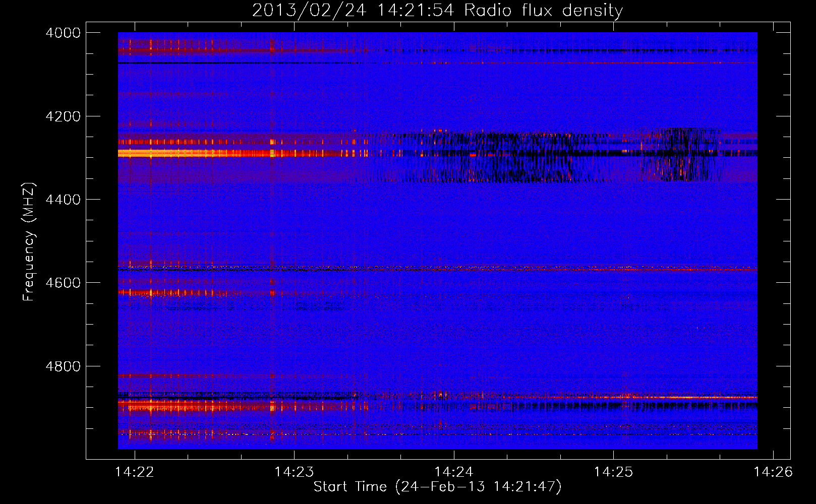
Task: Click the 14:25 time tick label
Action: 613,472
